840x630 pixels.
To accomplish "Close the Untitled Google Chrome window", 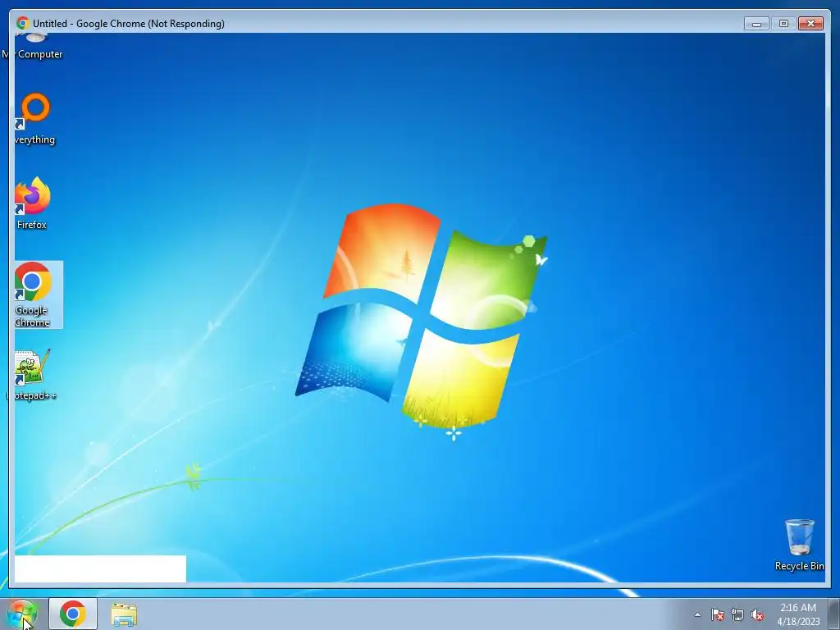I will [x=810, y=24].
